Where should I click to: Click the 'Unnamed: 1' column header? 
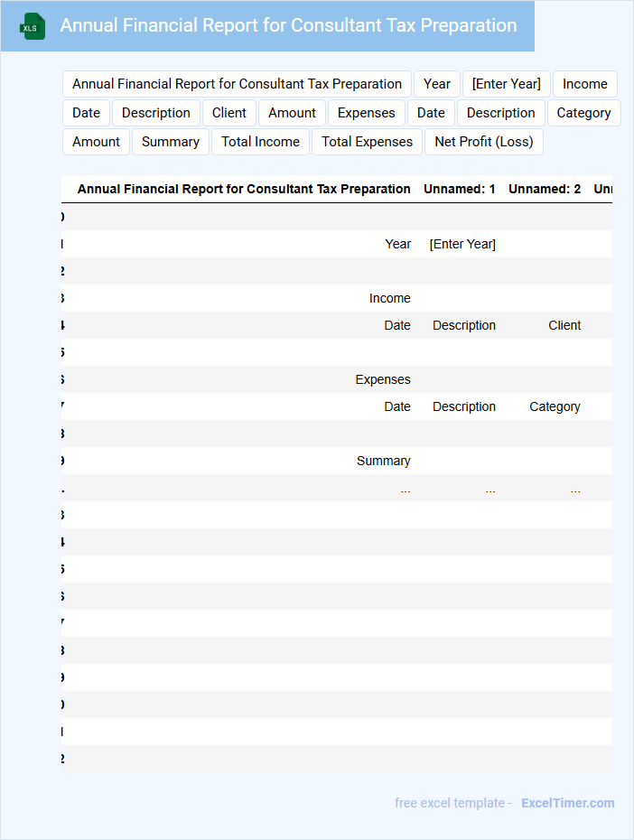[x=460, y=189]
